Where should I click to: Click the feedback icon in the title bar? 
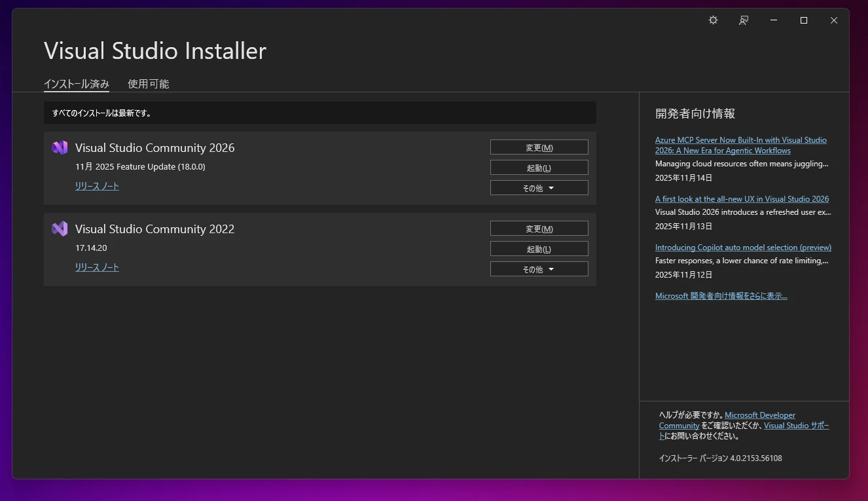click(x=743, y=20)
